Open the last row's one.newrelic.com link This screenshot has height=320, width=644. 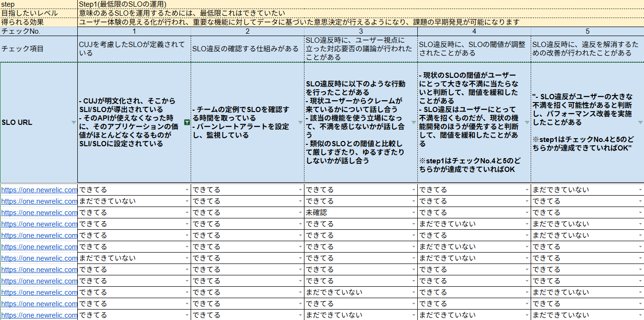point(39,315)
